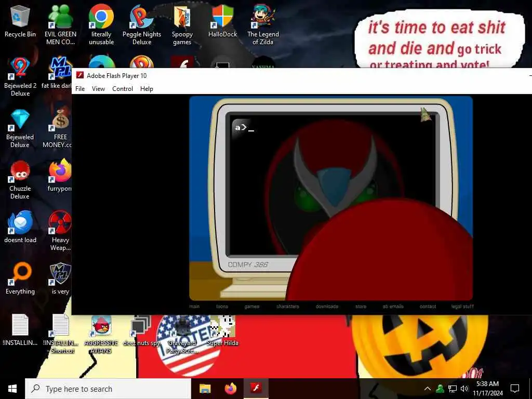Launch AGGRESSIVE AVIANS shortcut
Screen dimensions: 532x399
pos(101,335)
